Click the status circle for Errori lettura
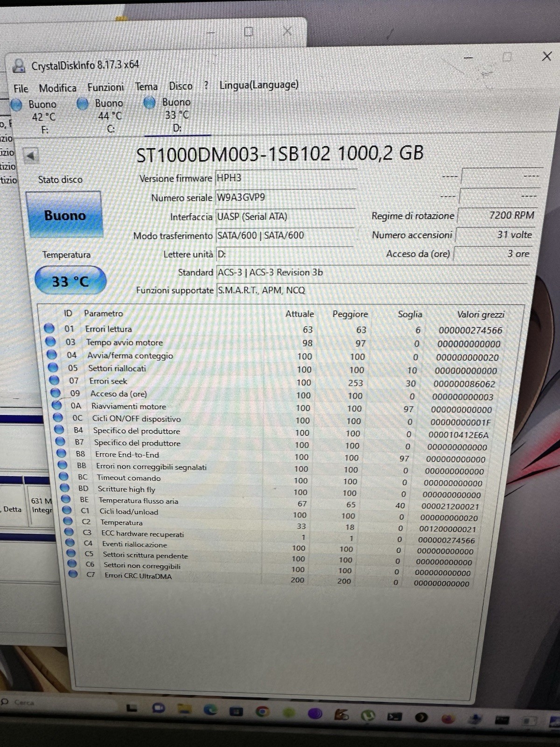The image size is (560, 747). 49,328
